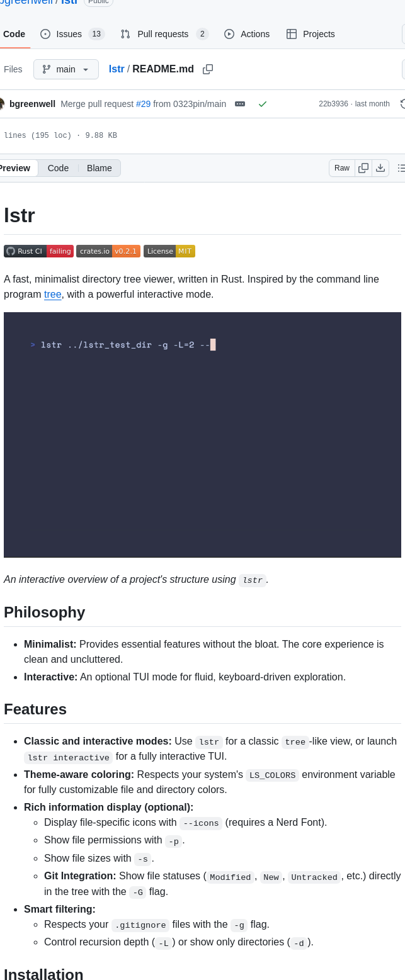
Task: Download the raw README file
Action: (x=380, y=168)
